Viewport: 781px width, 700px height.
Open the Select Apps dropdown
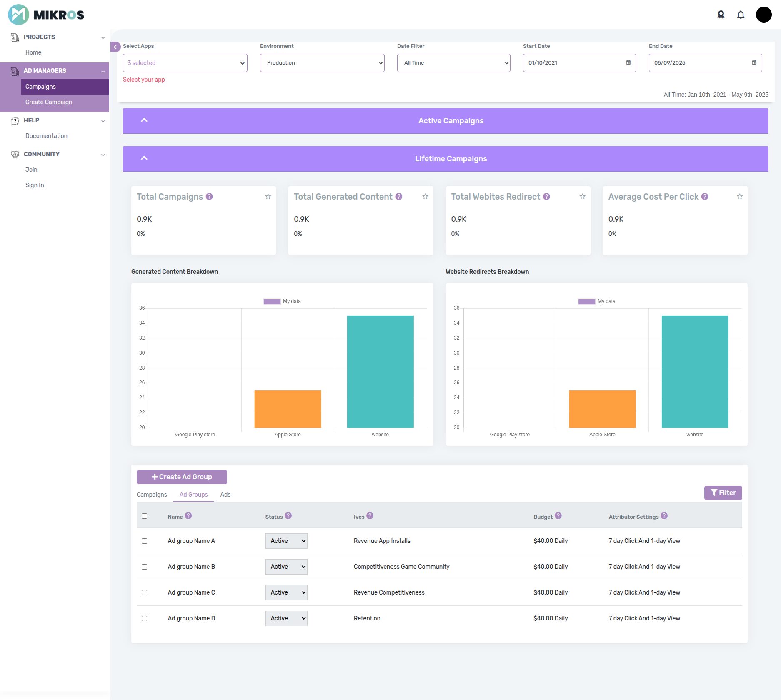[x=185, y=63]
